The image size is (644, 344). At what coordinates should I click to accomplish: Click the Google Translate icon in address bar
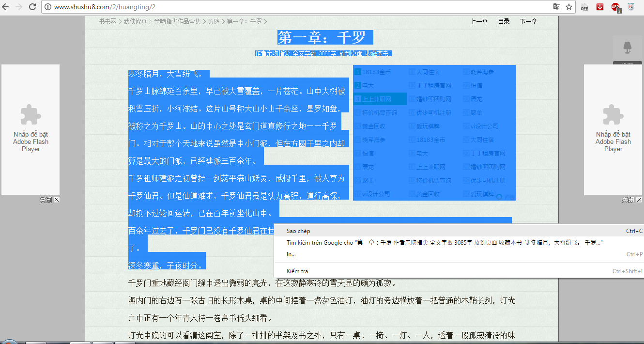(557, 7)
